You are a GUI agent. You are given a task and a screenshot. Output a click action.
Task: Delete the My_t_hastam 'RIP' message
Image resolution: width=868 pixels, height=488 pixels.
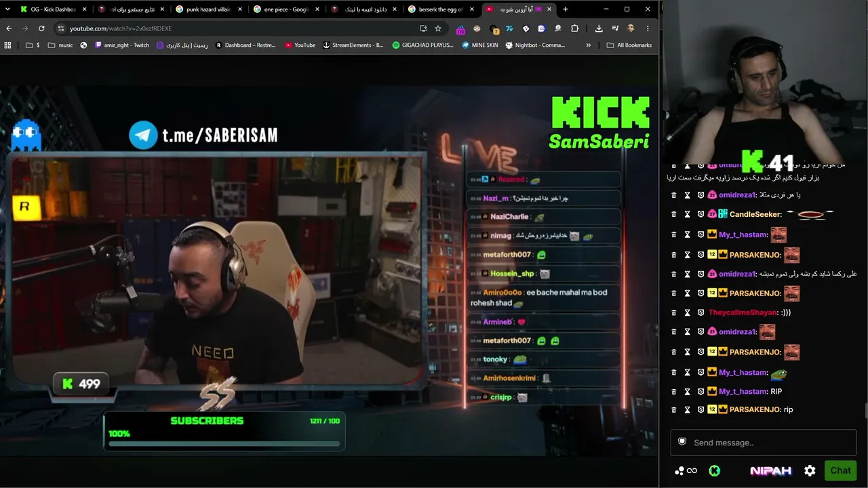pos(673,392)
